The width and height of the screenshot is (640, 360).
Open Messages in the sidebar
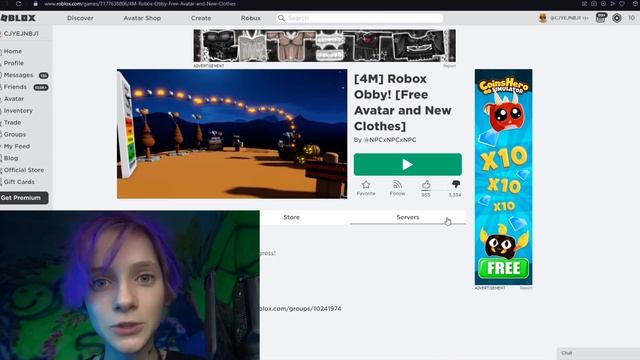point(18,75)
